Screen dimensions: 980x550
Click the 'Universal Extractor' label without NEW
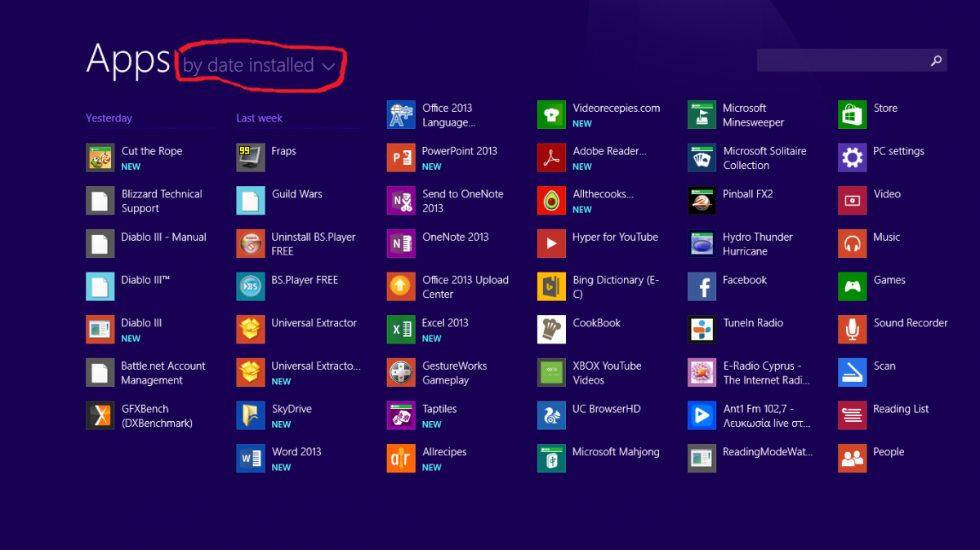point(314,323)
